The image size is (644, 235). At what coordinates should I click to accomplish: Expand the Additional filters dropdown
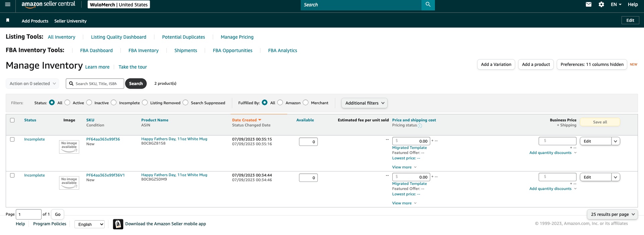[364, 103]
